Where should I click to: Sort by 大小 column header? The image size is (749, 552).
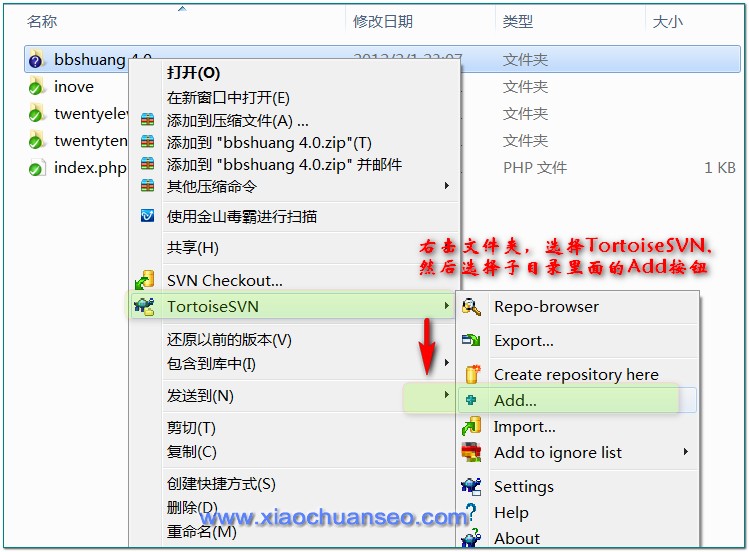[667, 21]
